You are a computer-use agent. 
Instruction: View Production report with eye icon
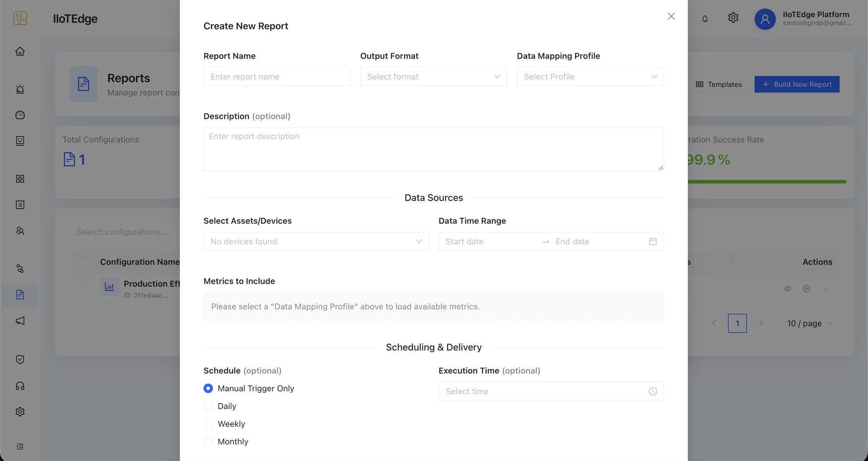pos(787,289)
